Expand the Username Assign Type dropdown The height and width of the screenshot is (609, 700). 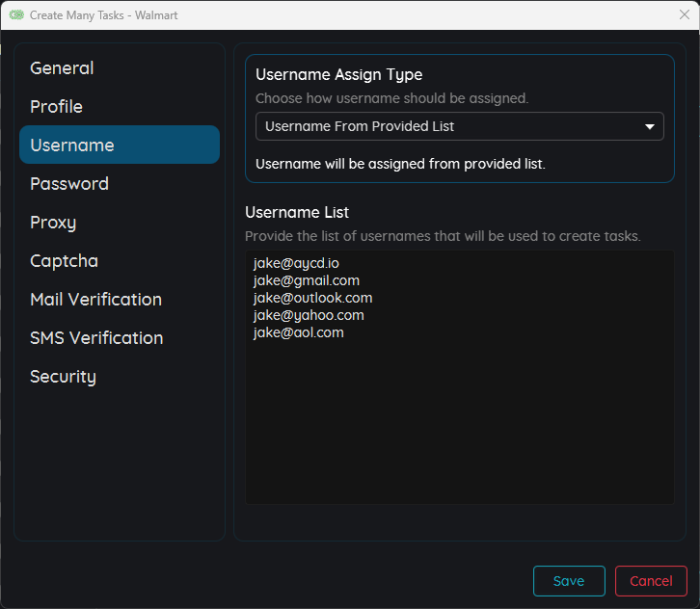(x=459, y=126)
